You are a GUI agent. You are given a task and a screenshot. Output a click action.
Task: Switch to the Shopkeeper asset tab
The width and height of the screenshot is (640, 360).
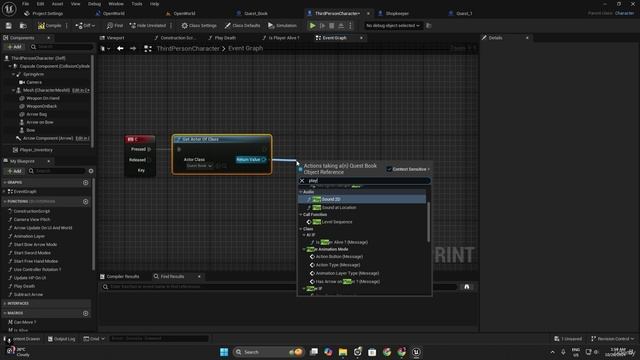coord(394,13)
